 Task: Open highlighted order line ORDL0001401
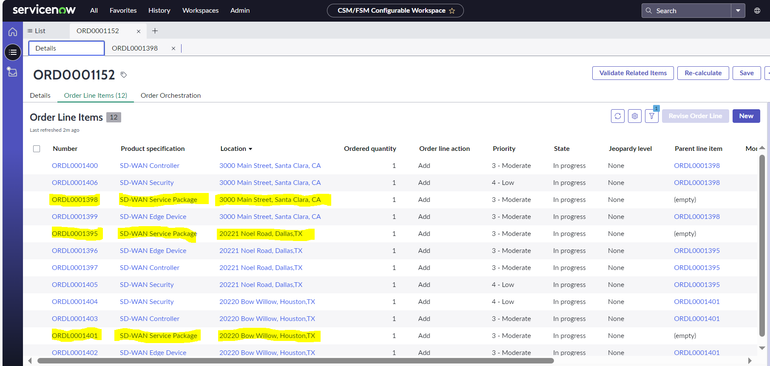tap(75, 336)
